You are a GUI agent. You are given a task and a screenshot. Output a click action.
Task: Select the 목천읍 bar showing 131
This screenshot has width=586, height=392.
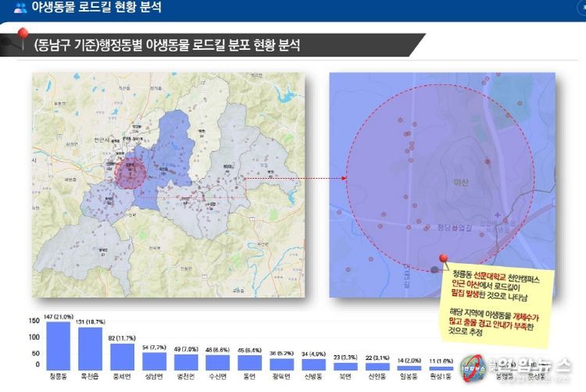(x=89, y=348)
